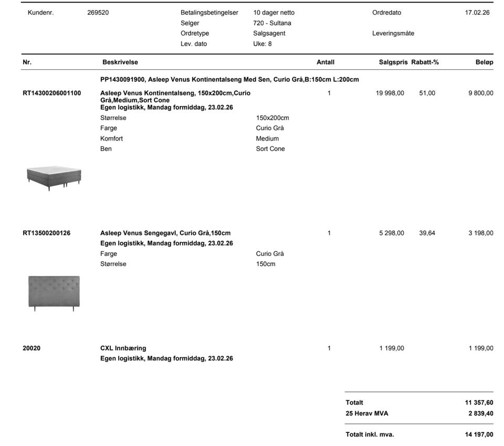Viewport: 504px width, 446px height.
Task: Click the continental bed product thumbnail
Action: (x=54, y=178)
